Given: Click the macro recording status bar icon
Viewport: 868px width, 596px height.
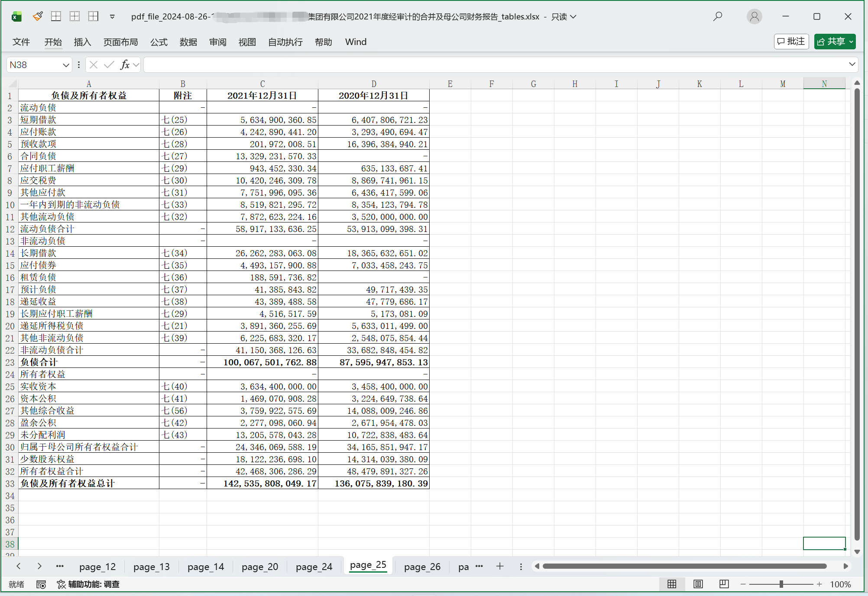Looking at the screenshot, I should point(41,585).
